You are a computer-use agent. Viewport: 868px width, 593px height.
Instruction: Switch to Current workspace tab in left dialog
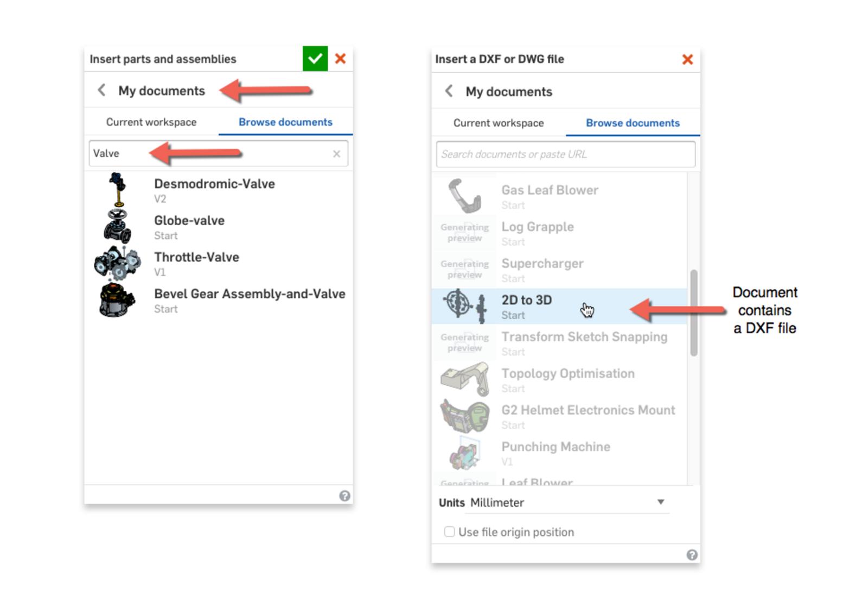click(151, 122)
